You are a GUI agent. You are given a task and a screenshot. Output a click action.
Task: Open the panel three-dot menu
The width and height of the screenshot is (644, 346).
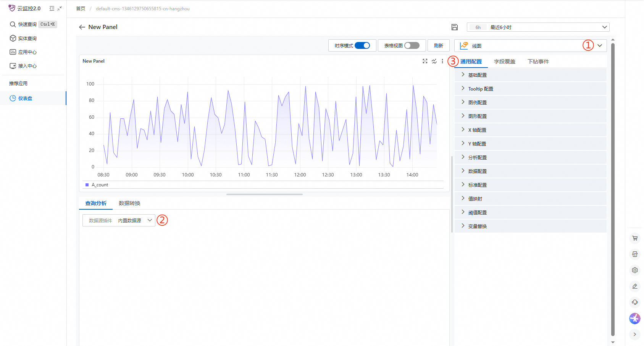pos(442,61)
